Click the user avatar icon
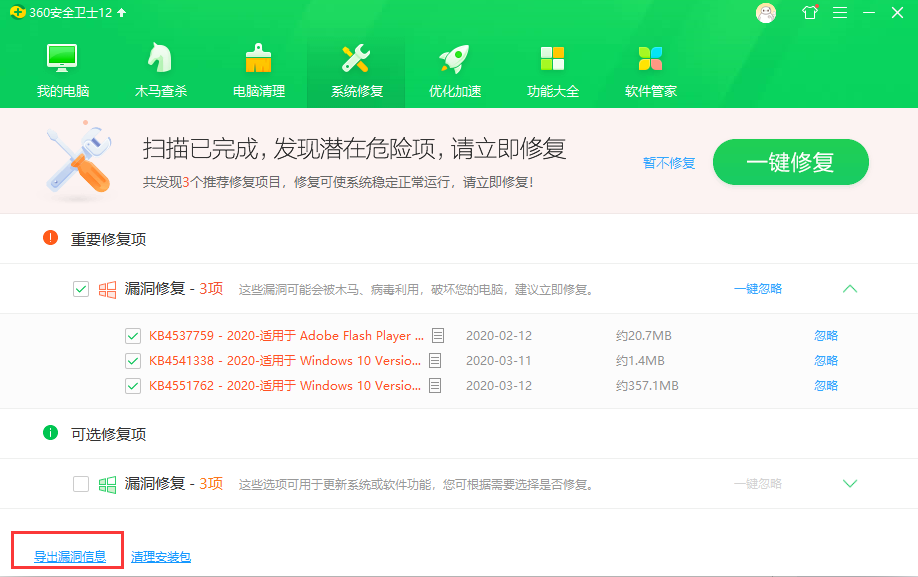 click(x=766, y=13)
